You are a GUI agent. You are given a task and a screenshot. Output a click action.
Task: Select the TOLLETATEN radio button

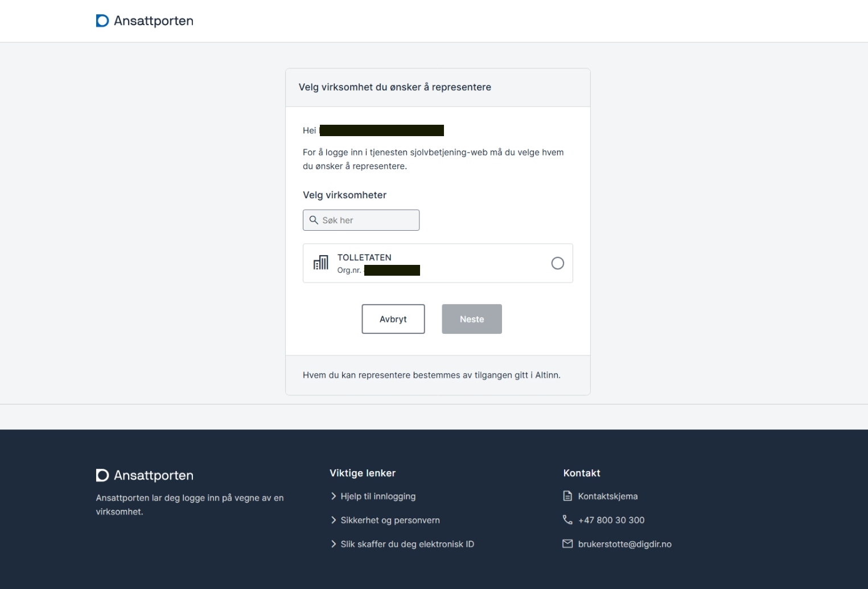[558, 263]
